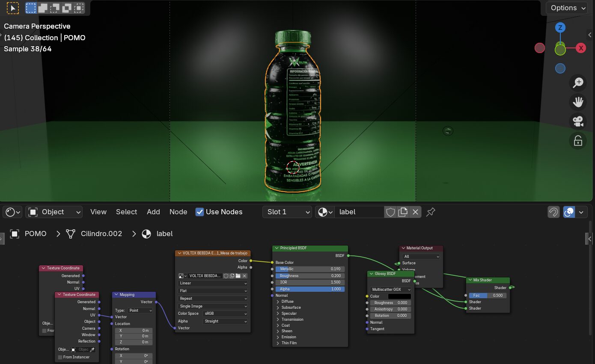Click the Cilindro.002 breadcrumb
This screenshot has width=595, height=364.
pyautogui.click(x=101, y=234)
